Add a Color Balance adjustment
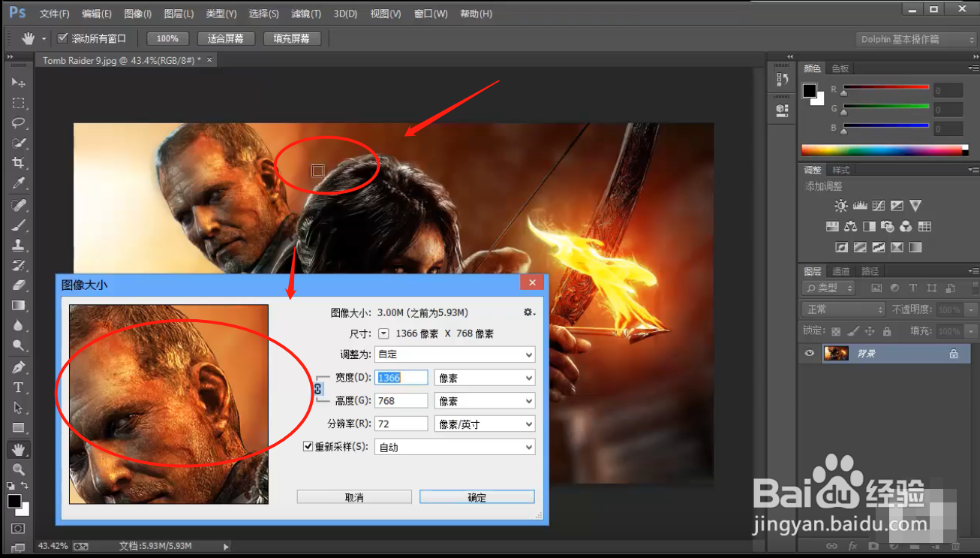The height and width of the screenshot is (558, 980). coord(850,226)
